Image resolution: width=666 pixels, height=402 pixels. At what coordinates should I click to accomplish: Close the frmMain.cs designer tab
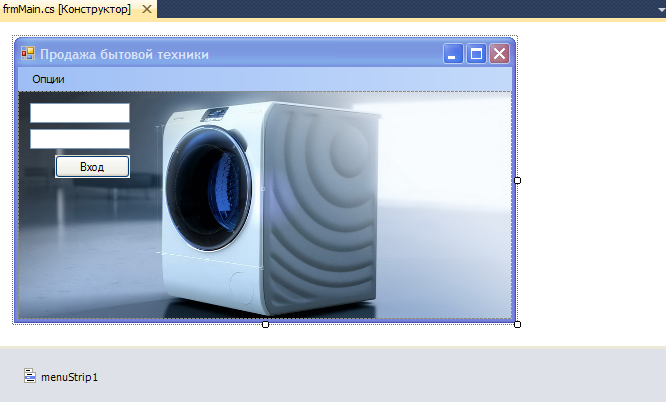tap(147, 9)
